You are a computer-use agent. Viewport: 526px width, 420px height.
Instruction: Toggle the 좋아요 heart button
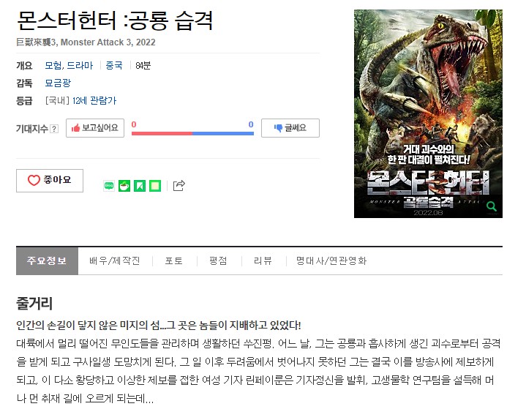click(x=50, y=181)
